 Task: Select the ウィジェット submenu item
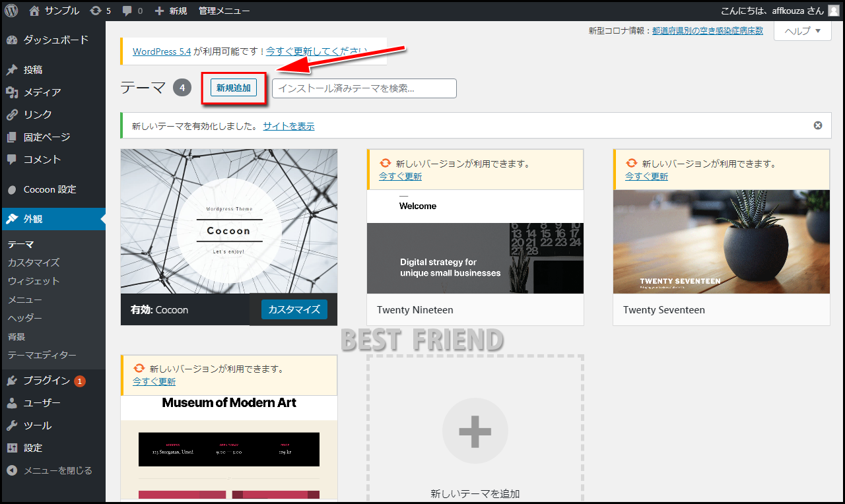pos(34,281)
